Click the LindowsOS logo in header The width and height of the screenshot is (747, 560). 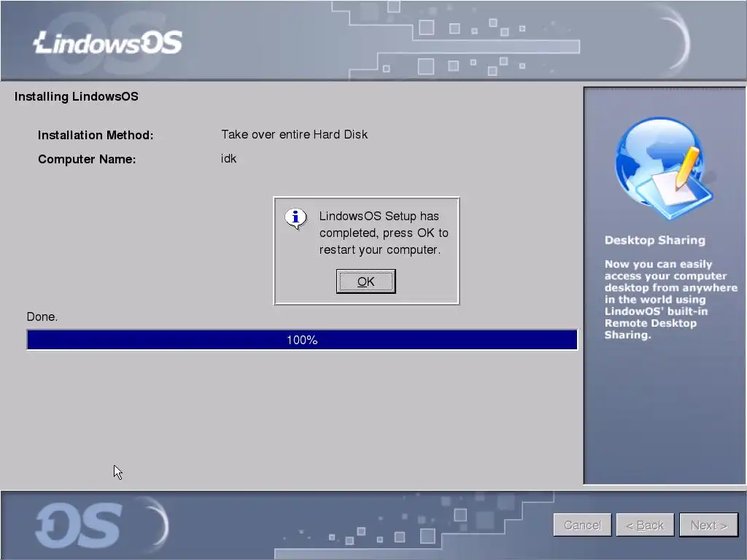click(x=108, y=43)
